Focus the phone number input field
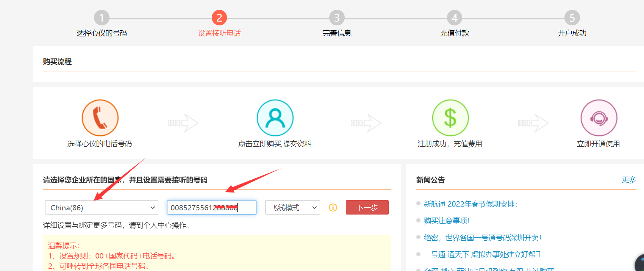This screenshot has width=644, height=271. (212, 207)
